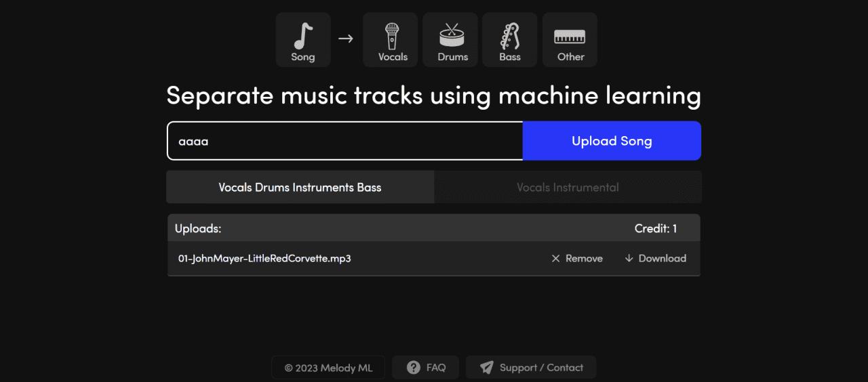Focus the input field containing aaaa
The image size is (868, 382).
(x=345, y=141)
